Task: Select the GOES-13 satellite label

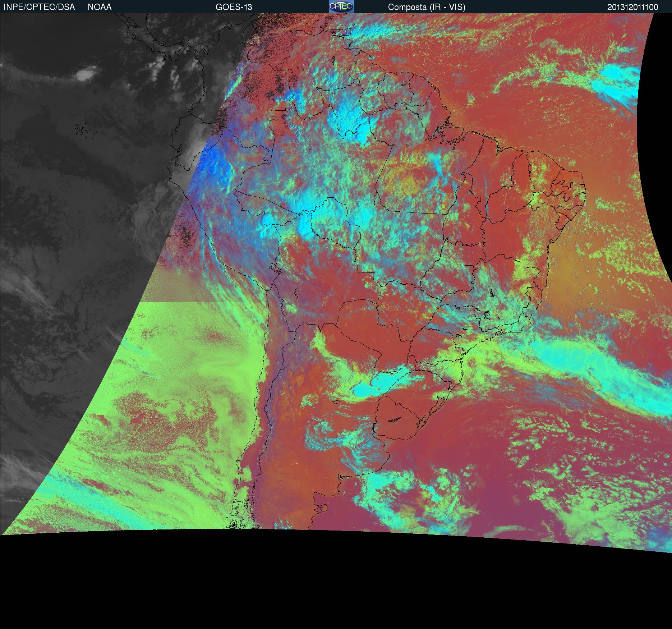Action: click(x=234, y=7)
